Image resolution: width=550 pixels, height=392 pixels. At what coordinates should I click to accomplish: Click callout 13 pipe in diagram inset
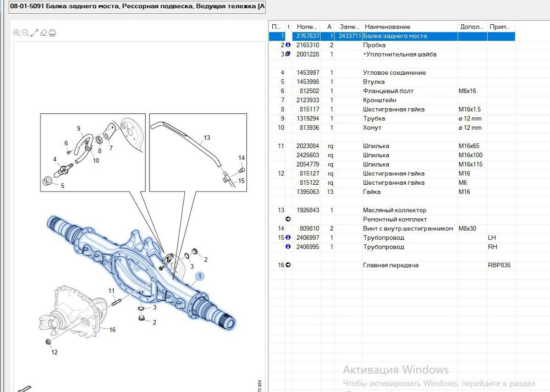coord(207,138)
